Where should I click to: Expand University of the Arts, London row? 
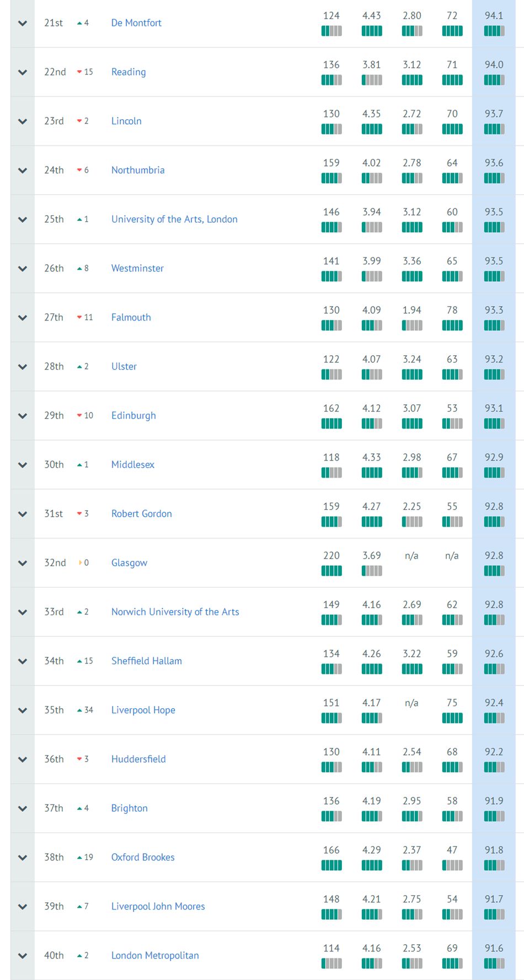coord(23,219)
